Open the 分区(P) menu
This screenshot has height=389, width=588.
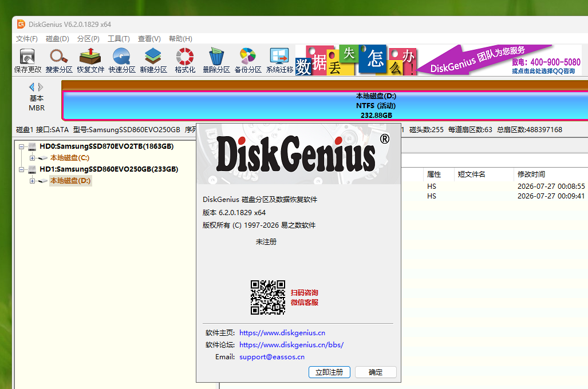pos(88,38)
